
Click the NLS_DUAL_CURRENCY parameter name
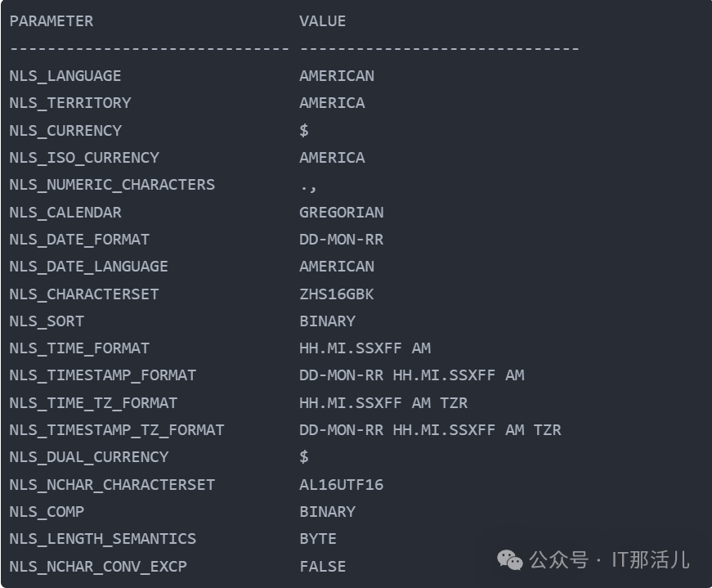(x=89, y=457)
